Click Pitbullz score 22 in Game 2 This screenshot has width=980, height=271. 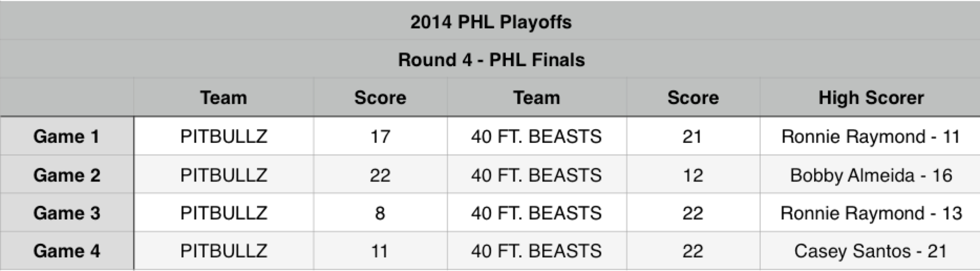click(380, 175)
